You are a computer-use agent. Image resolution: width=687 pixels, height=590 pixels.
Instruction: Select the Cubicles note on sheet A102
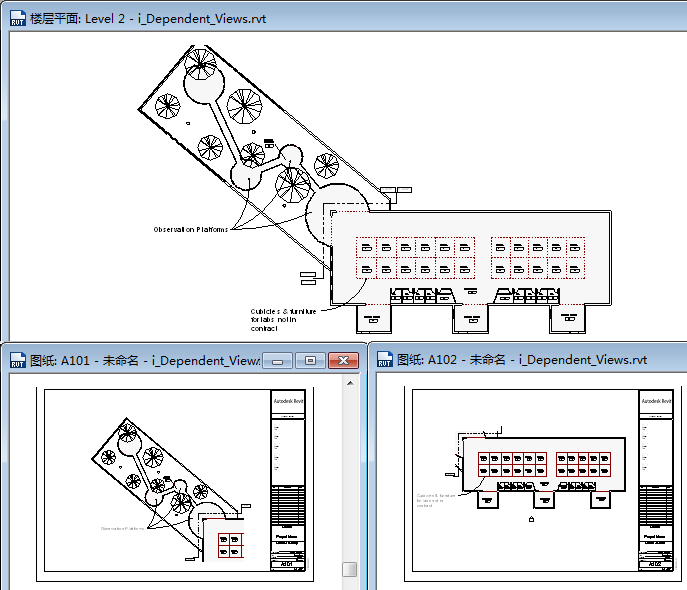[436, 501]
